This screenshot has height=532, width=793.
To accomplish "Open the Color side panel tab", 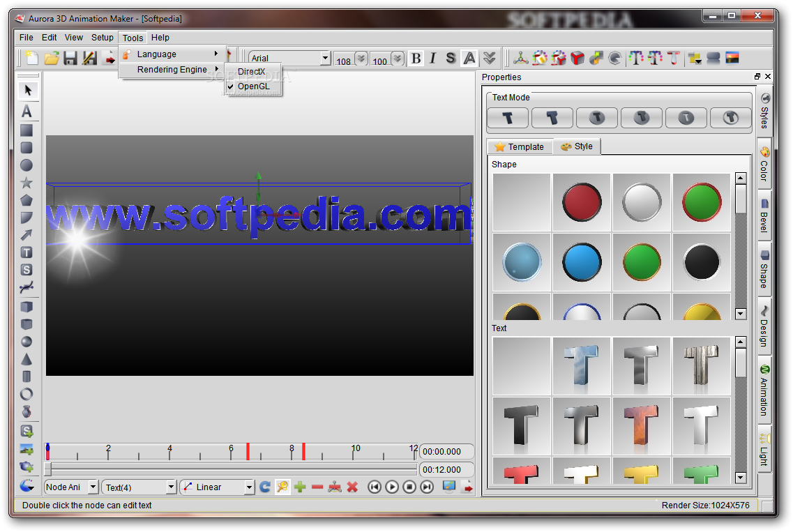I will (764, 164).
